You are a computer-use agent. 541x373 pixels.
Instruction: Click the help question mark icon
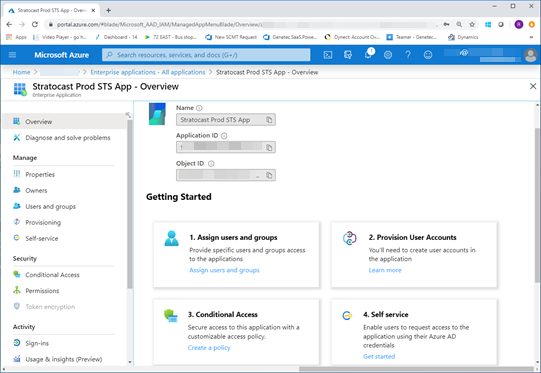[x=408, y=55]
